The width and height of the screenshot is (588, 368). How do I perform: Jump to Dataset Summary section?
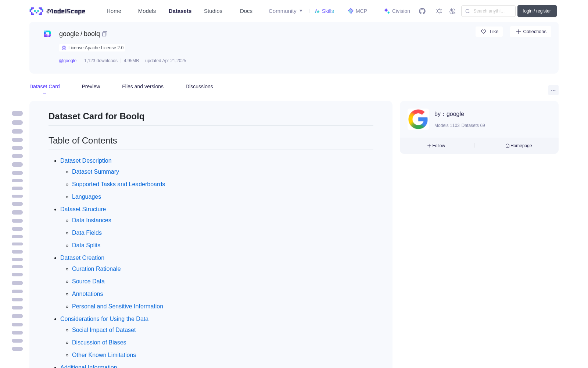coord(96,171)
